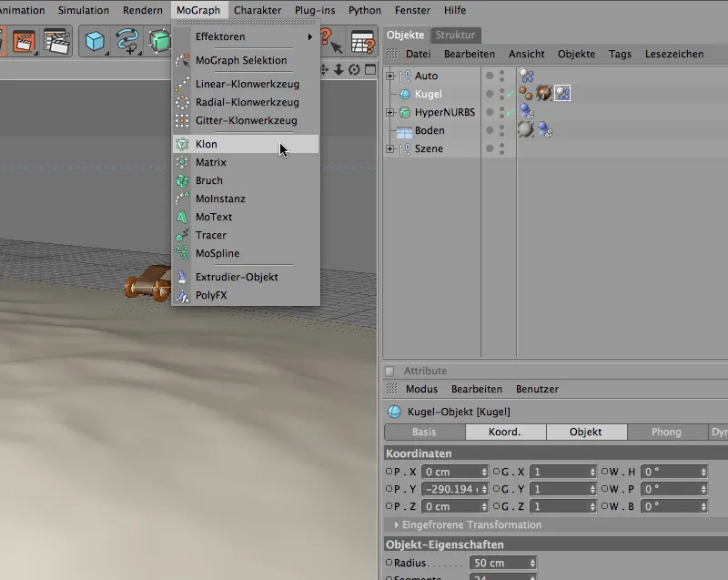Open the Modus menu in Attribute panel

(x=421, y=389)
